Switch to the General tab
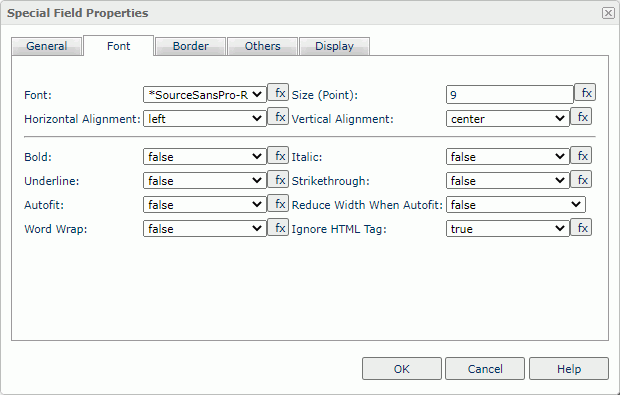Image resolution: width=620 pixels, height=395 pixels. coord(47,46)
